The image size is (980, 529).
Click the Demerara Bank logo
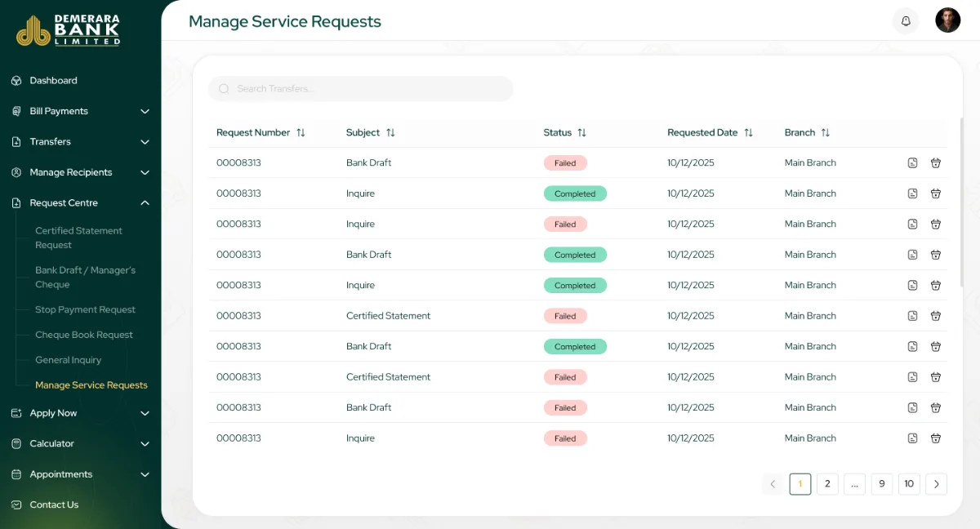point(69,30)
